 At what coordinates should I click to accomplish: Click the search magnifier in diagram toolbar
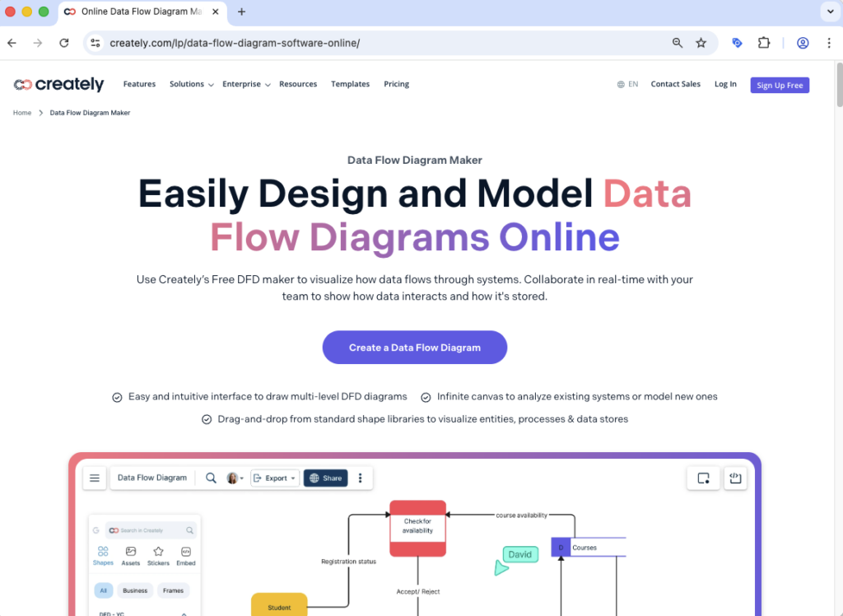(211, 478)
